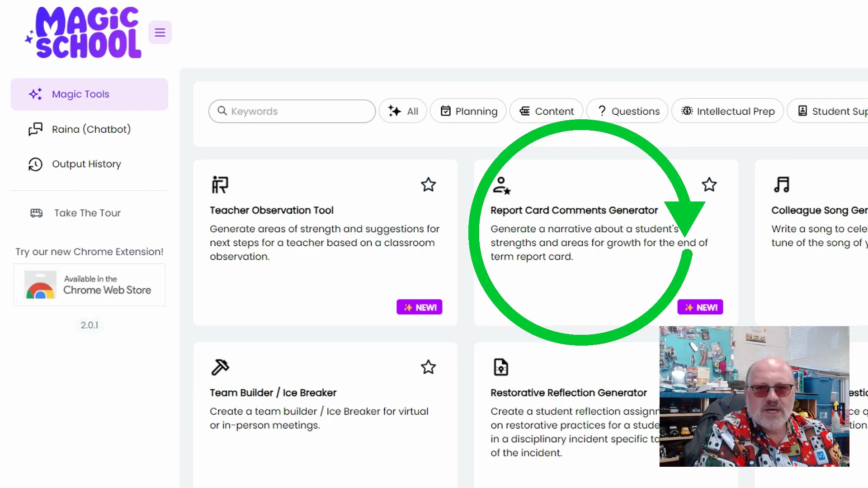
Task: Filter tools by Questions
Action: [x=627, y=111]
